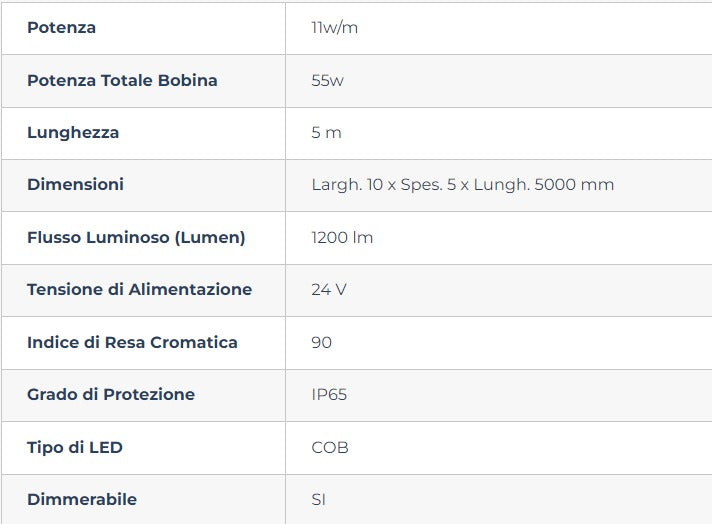Click the "Indice di Resa Cromatica" label
This screenshot has width=712, height=524.
point(132,343)
